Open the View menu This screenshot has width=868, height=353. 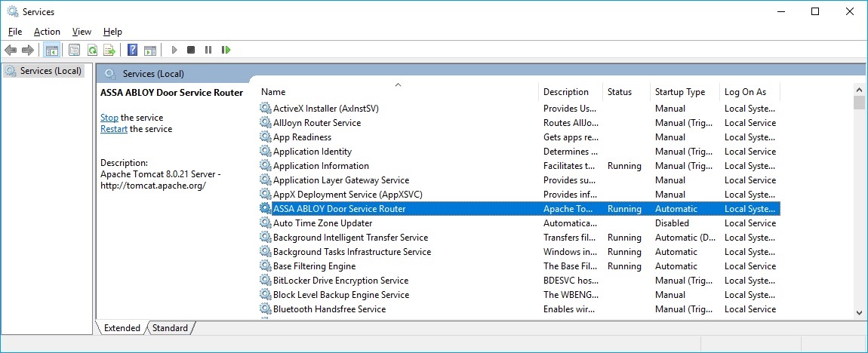pos(82,32)
